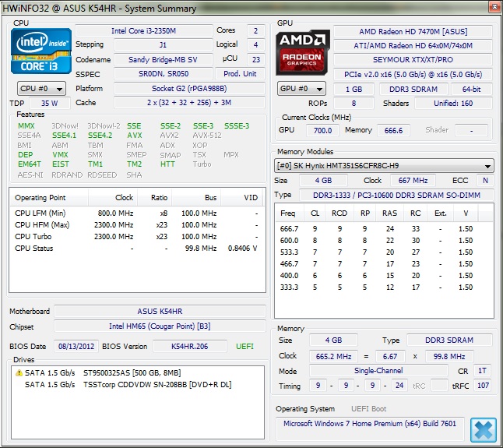Image resolution: width=503 pixels, height=448 pixels.
Task: Click the 35 W TDP field
Action: point(49,104)
